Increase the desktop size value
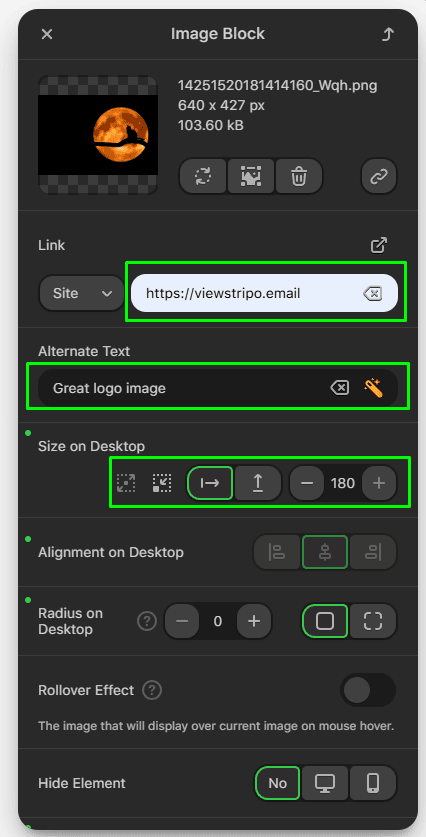Image resolution: width=426 pixels, height=837 pixels. point(379,483)
